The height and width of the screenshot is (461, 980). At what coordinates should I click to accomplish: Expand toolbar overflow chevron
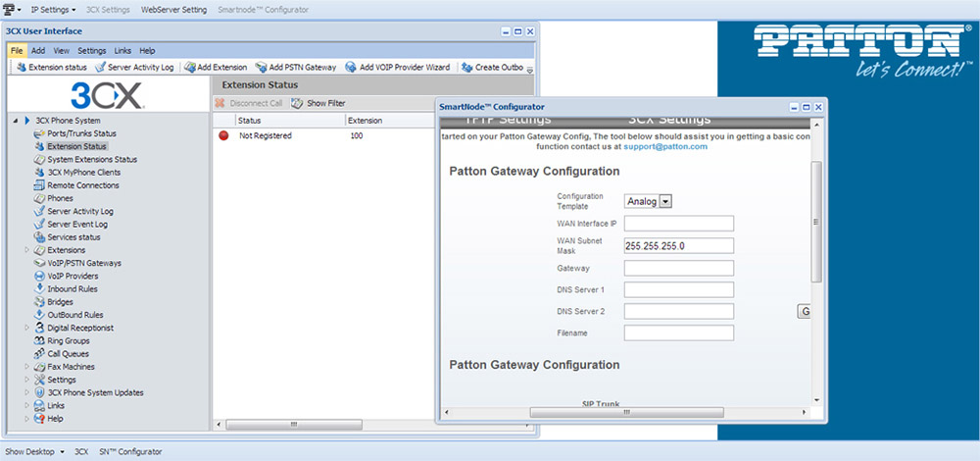(x=530, y=70)
